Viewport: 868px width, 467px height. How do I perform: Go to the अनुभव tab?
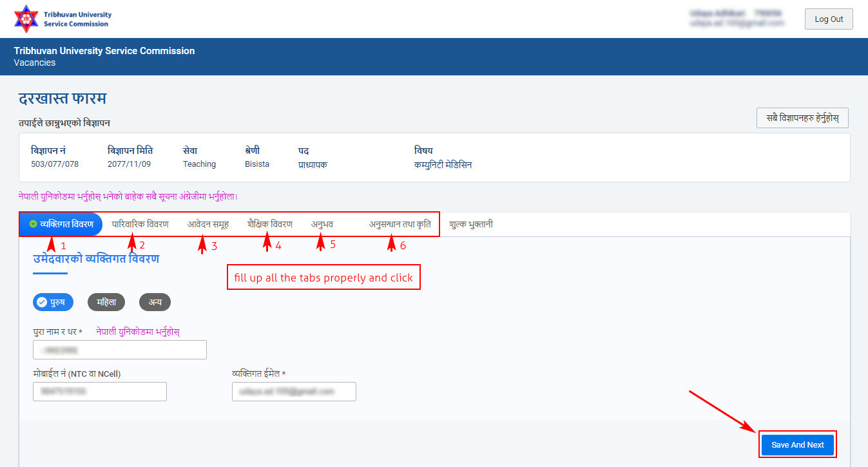click(x=322, y=224)
